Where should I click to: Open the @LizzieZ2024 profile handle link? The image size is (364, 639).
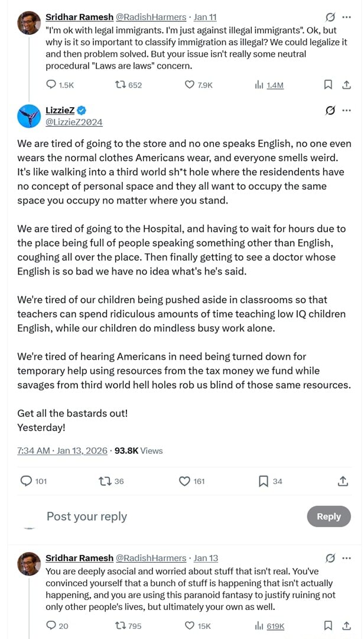(74, 122)
